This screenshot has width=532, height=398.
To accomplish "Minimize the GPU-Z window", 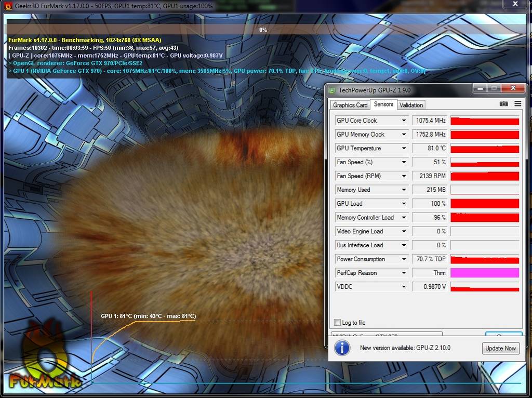I will 480,88.
